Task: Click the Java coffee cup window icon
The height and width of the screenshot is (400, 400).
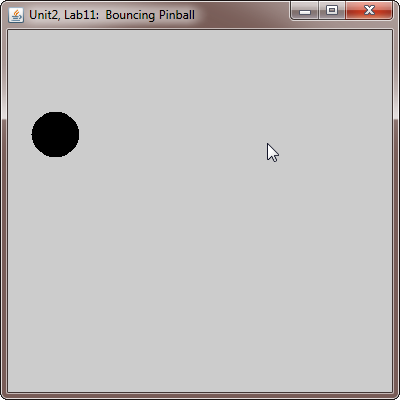Action: (x=16, y=15)
